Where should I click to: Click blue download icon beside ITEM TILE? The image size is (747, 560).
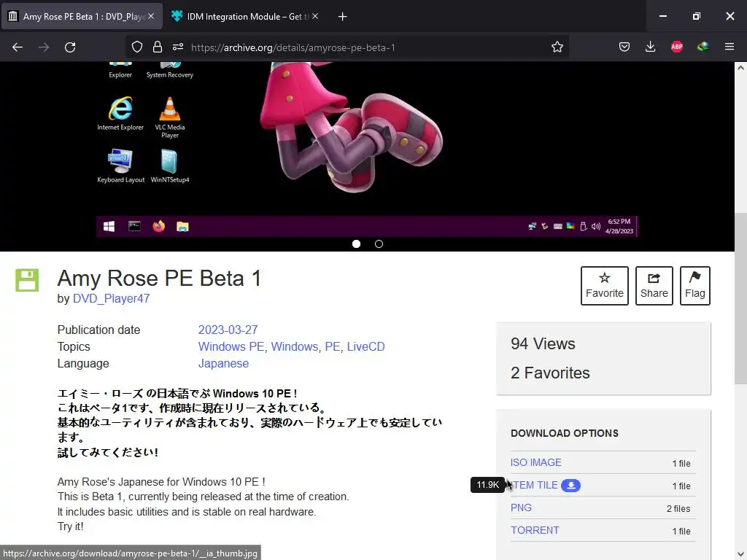(570, 485)
